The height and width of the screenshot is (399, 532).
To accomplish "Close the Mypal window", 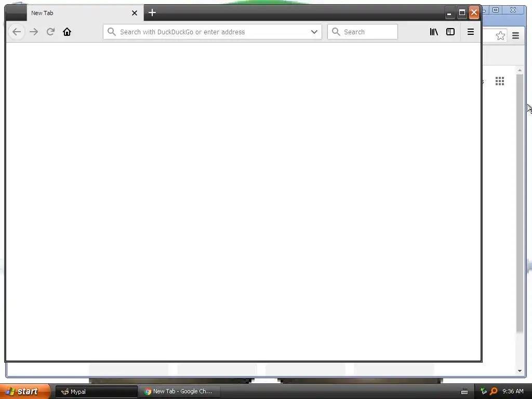I will [474, 13].
